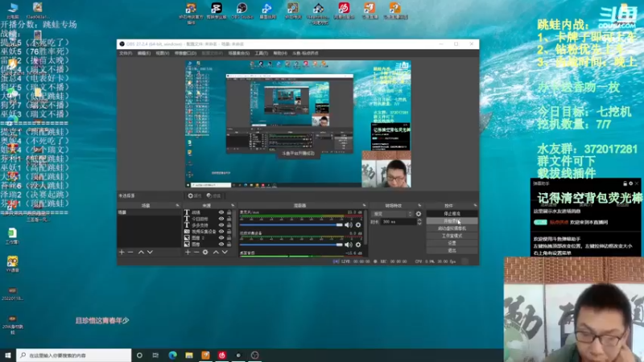Open the YY语音 desktop icon
The height and width of the screenshot is (362, 644).
(x=12, y=265)
